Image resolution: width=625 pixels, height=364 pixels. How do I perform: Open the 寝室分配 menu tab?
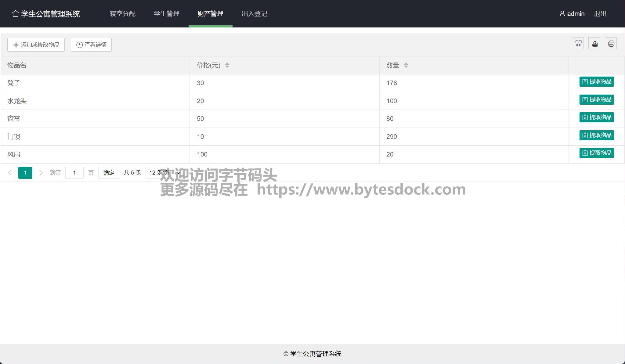123,14
